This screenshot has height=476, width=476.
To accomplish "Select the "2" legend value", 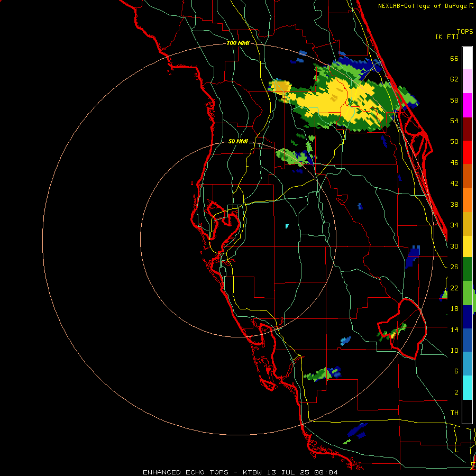I will [x=456, y=392].
